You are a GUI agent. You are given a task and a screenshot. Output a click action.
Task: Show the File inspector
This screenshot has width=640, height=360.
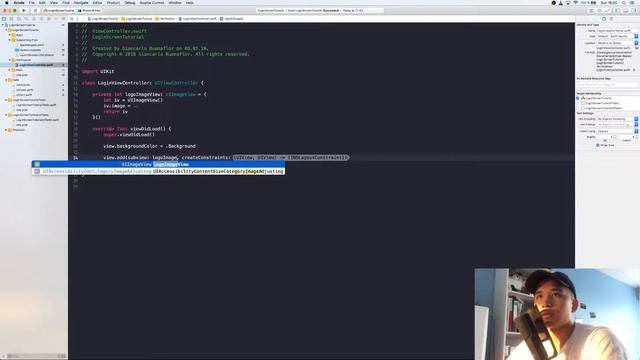604,19
